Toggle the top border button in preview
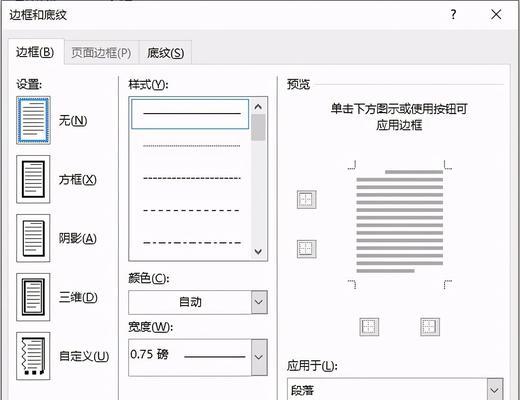 point(306,199)
